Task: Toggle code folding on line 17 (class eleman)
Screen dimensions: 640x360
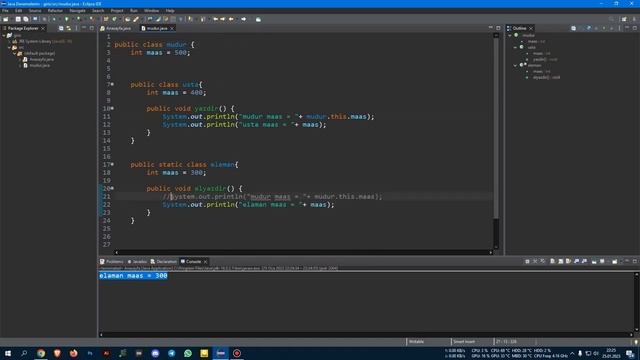Action: (112, 164)
